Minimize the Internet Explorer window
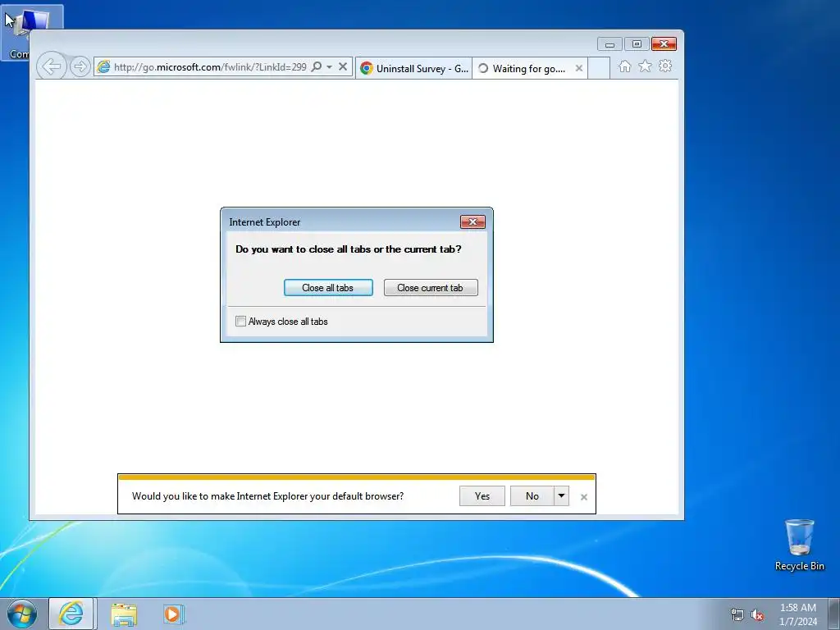The width and height of the screenshot is (840, 630). (609, 44)
